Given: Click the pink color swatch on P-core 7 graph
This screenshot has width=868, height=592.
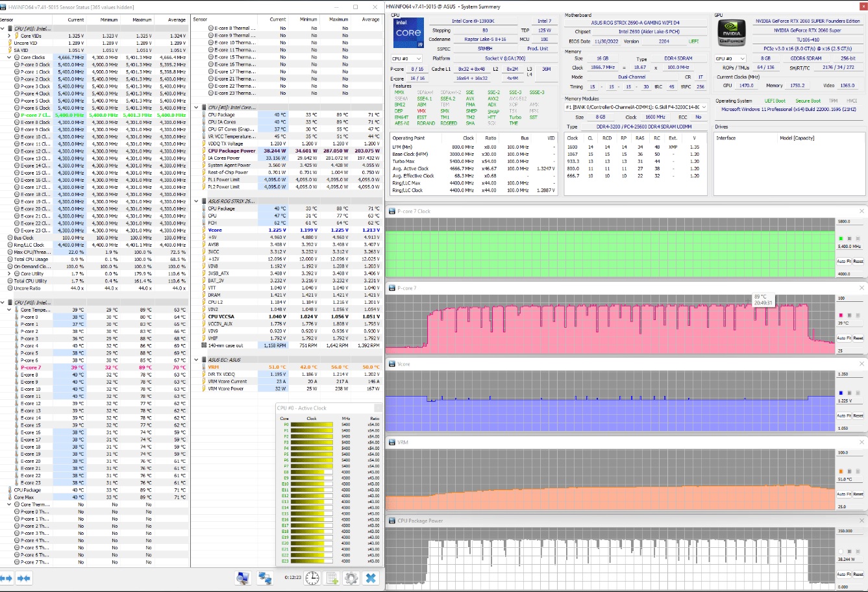Looking at the screenshot, I should (841, 315).
